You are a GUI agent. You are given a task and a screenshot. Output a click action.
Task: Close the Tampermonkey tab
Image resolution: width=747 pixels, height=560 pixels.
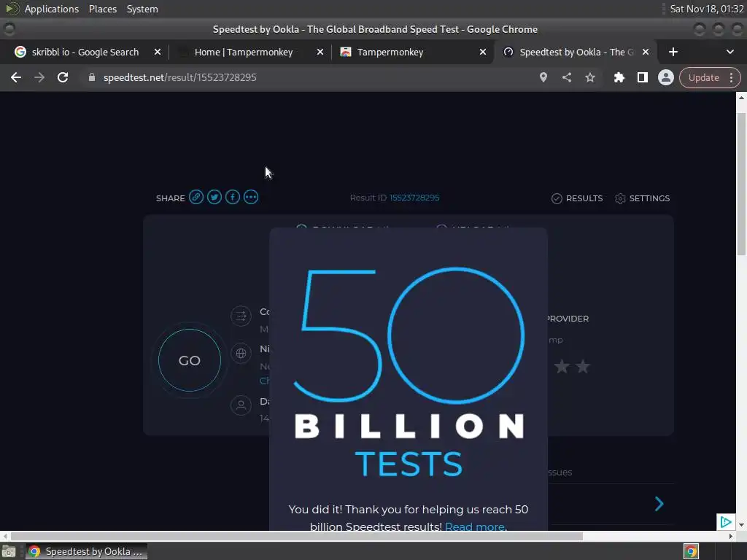[x=483, y=52]
